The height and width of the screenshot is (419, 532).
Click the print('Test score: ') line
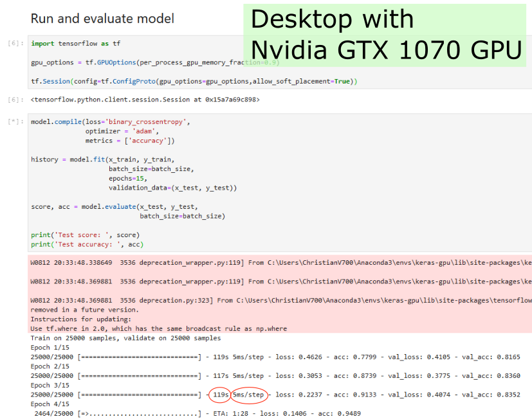85,235
